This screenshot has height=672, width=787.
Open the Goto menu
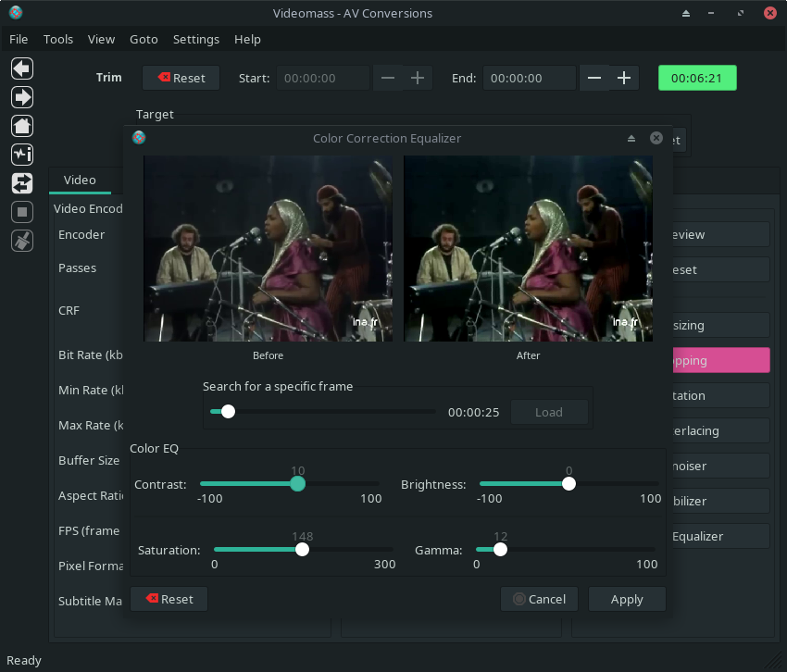point(144,39)
